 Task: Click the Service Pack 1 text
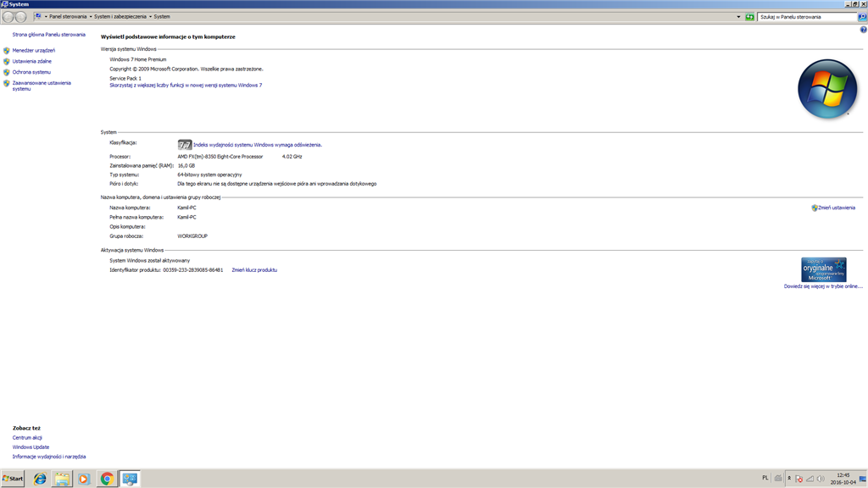125,79
